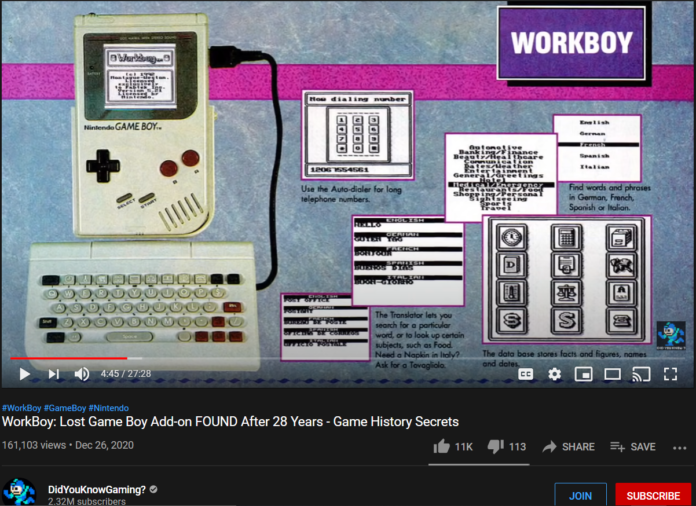The height and width of the screenshot is (506, 696).
Task: Mute the video volume
Action: 82,374
